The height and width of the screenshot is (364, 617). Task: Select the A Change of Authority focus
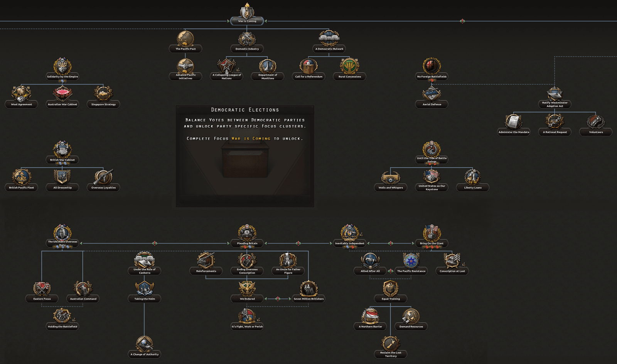pyautogui.click(x=145, y=347)
